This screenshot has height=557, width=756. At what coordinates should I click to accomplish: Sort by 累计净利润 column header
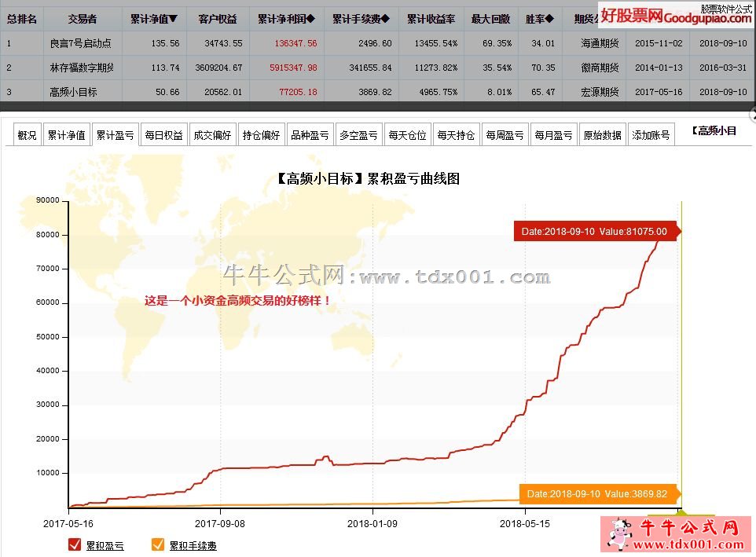coord(285,19)
